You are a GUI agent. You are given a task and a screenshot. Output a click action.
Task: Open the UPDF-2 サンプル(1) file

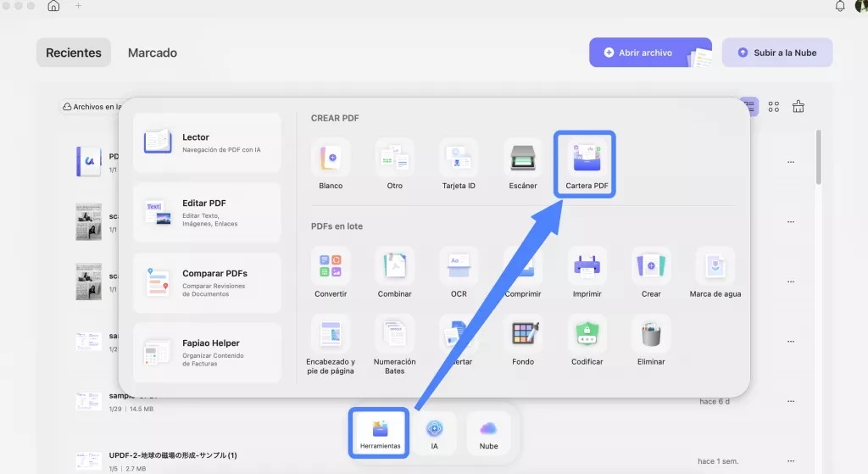pos(173,455)
